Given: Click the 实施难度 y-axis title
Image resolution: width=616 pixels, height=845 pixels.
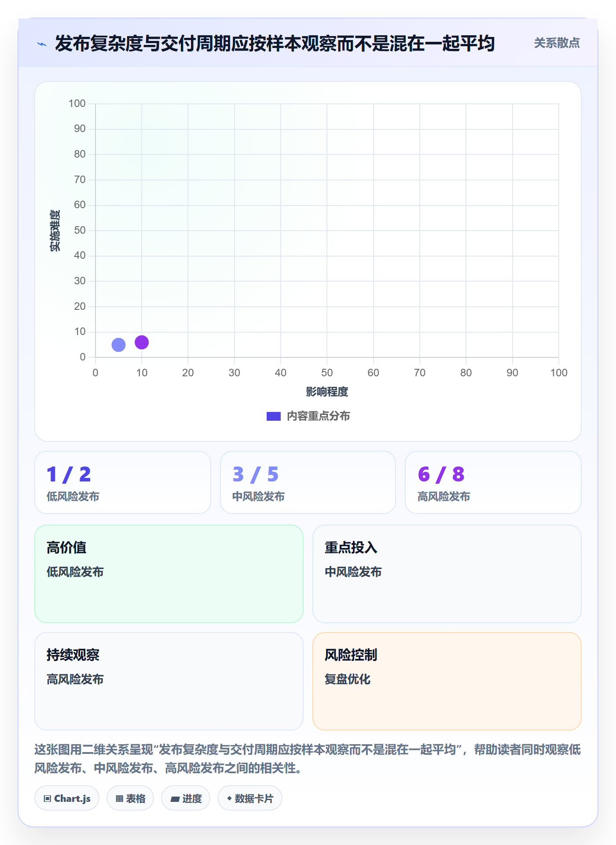Looking at the screenshot, I should point(55,231).
